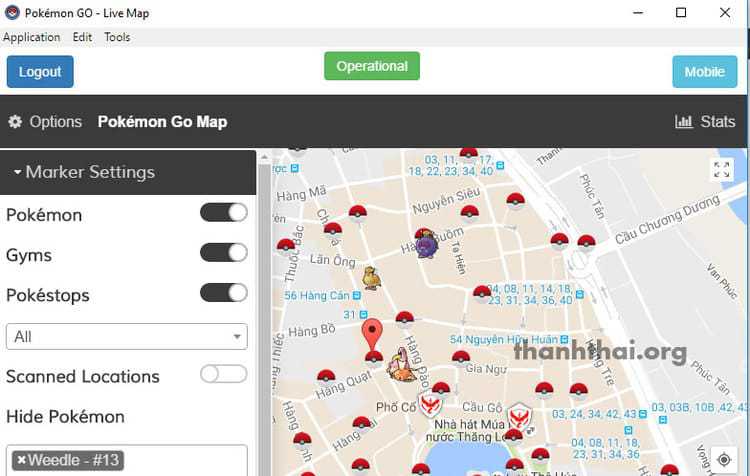Toggle the Pokémon marker switch

[x=223, y=212]
